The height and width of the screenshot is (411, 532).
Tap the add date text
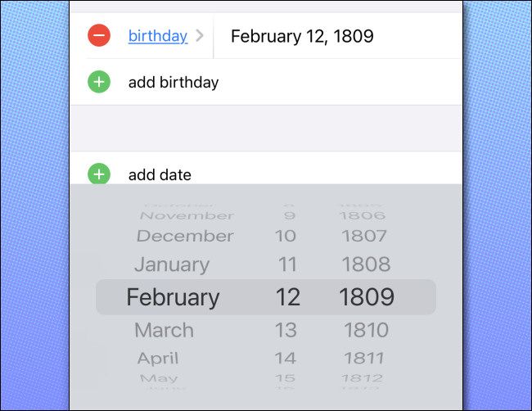160,174
